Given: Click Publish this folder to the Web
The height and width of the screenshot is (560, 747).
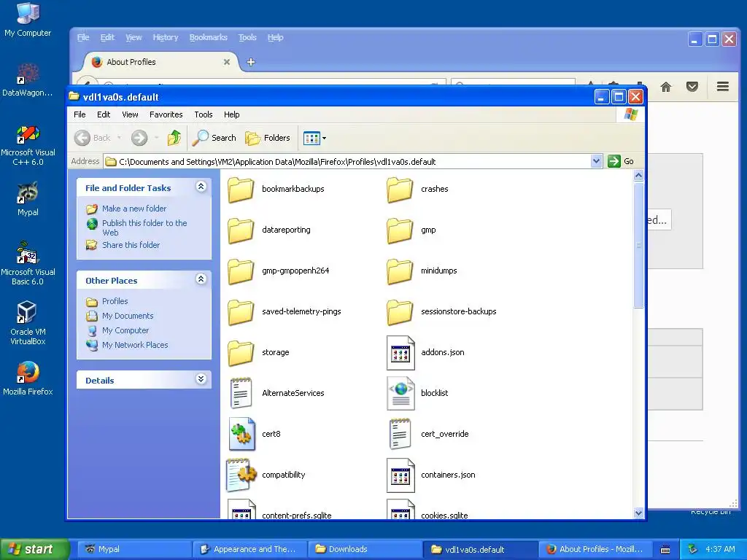Looking at the screenshot, I should tap(144, 227).
